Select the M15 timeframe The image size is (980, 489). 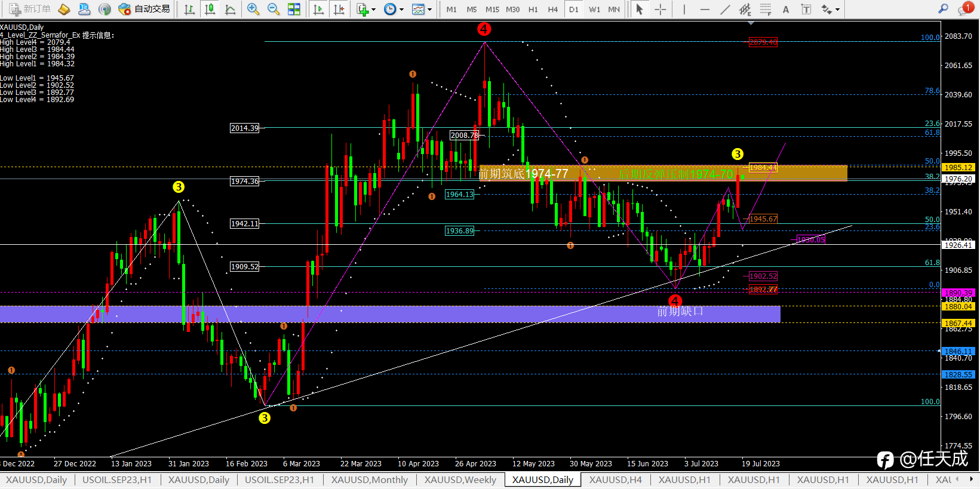[492, 10]
